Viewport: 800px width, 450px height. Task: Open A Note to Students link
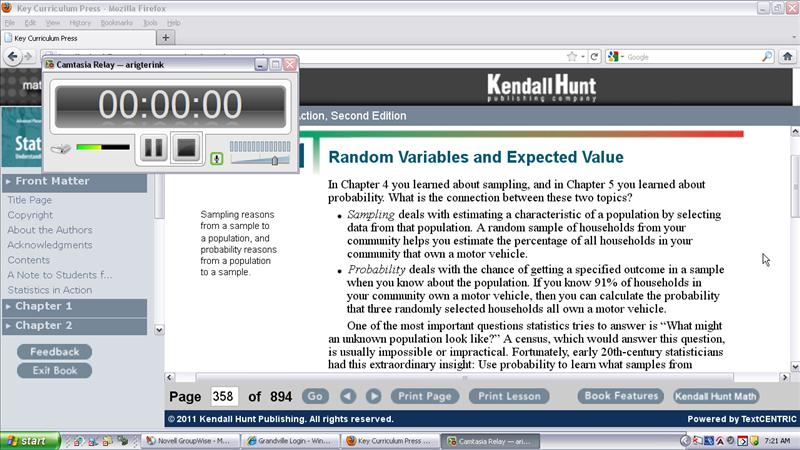[x=60, y=275]
